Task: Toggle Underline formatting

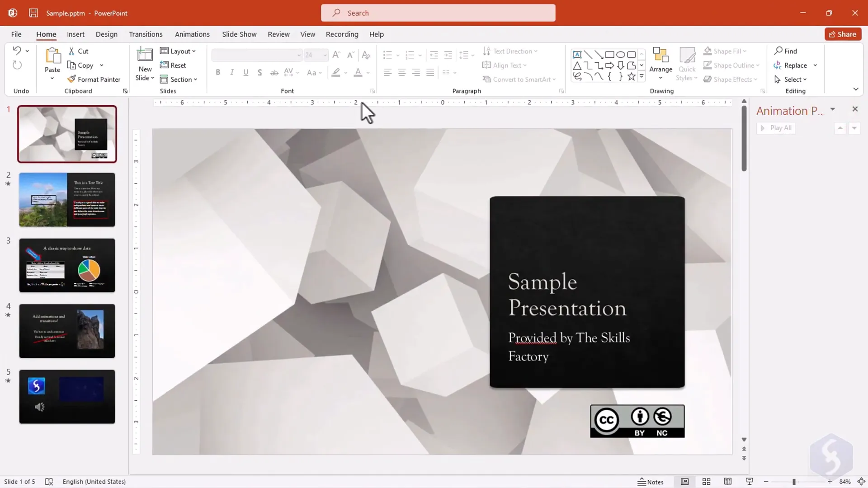Action: point(246,72)
